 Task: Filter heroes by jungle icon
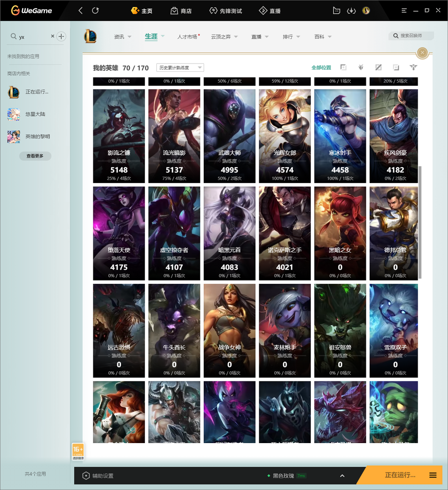361,67
